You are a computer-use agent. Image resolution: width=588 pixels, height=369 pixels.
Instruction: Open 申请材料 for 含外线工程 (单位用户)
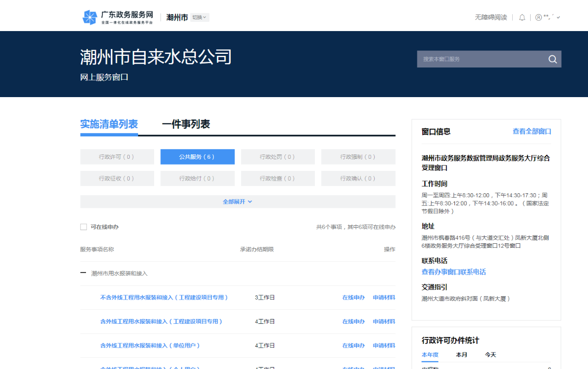(x=384, y=346)
